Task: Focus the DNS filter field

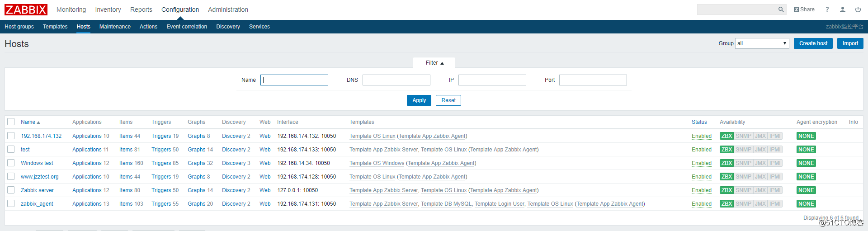Action: (x=396, y=80)
